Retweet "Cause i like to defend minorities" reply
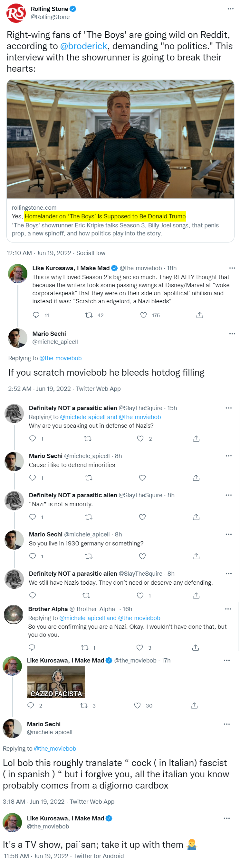 tap(89, 478)
